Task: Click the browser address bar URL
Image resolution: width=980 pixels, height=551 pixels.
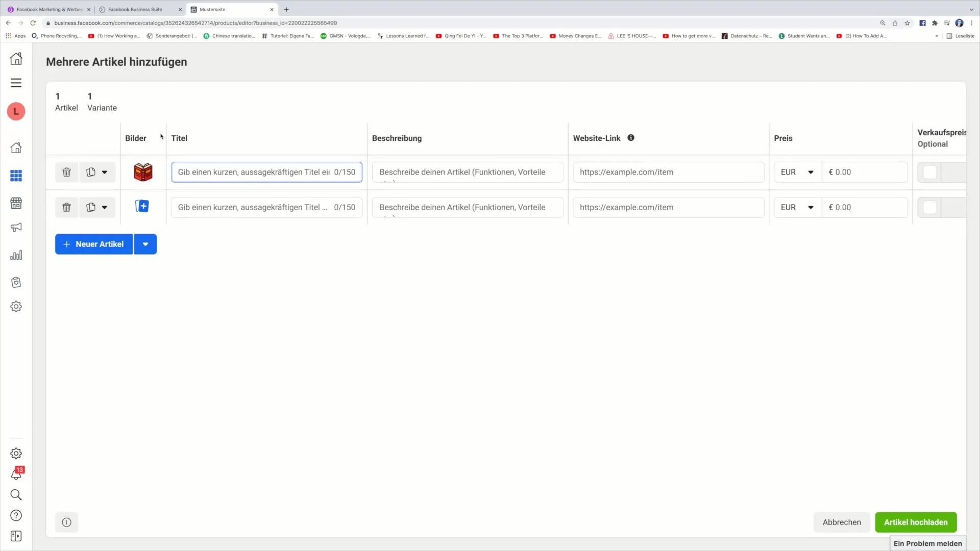Action: pos(195,23)
